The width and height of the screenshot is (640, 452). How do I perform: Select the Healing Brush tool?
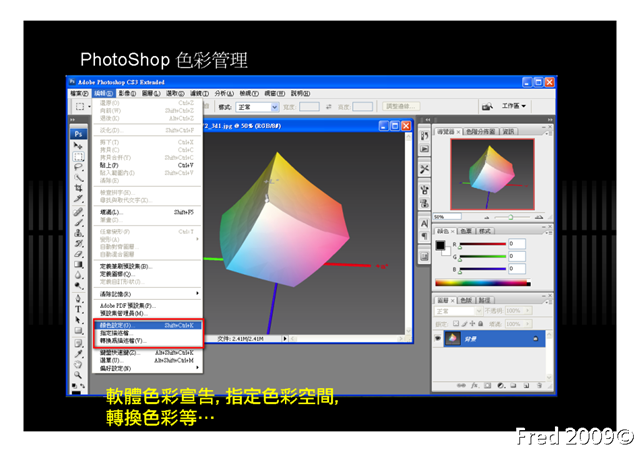coord(78,212)
